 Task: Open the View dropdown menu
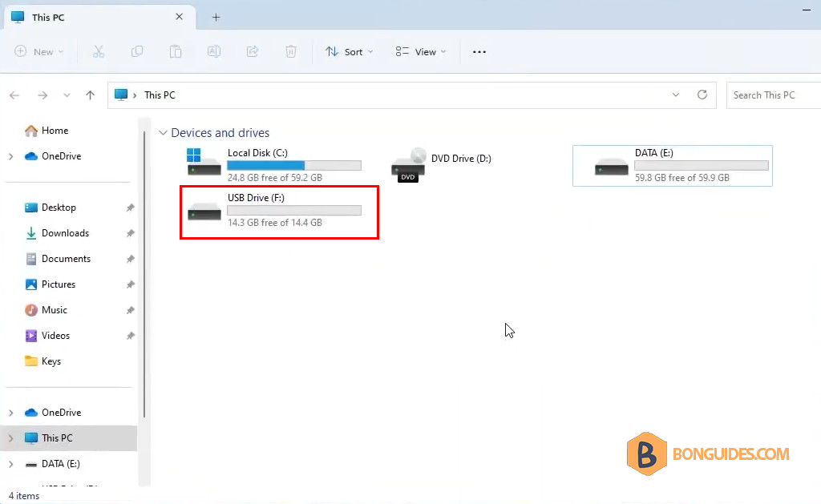pyautogui.click(x=421, y=51)
